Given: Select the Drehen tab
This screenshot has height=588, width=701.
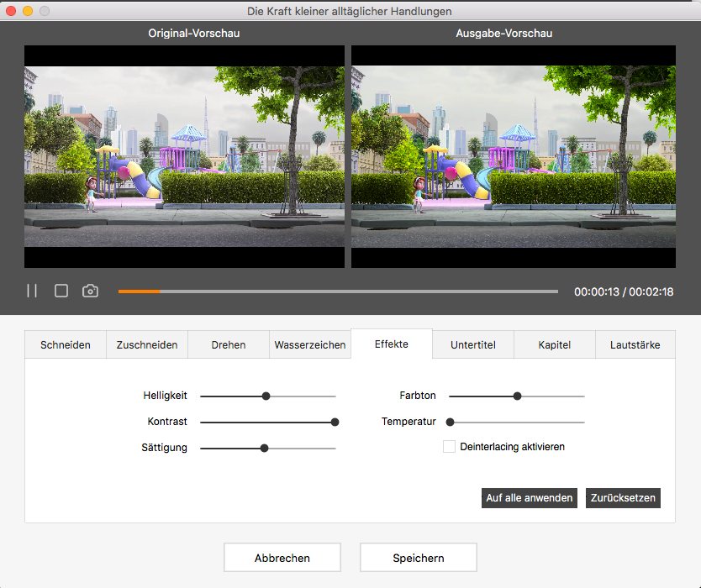Looking at the screenshot, I should [x=228, y=344].
